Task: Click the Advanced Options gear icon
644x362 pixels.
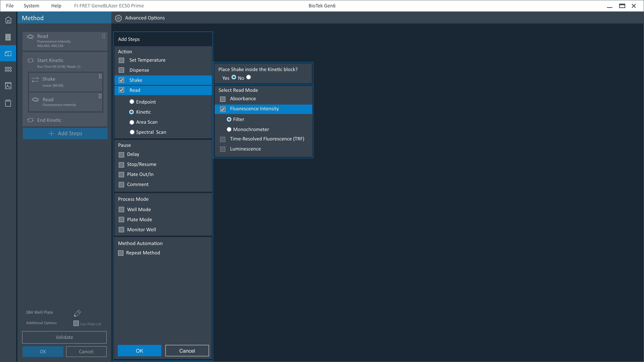Action: coord(118,18)
